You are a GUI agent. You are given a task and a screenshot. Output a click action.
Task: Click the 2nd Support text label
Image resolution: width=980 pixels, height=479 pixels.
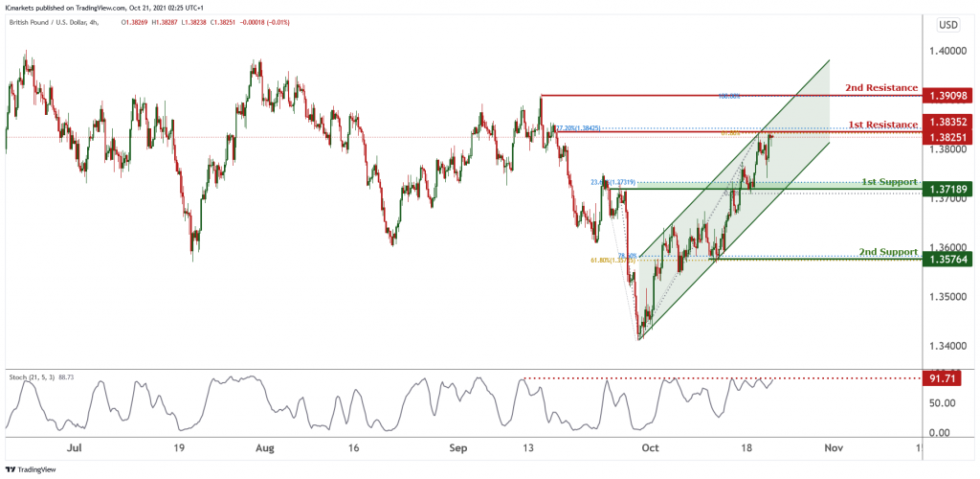[x=888, y=252]
